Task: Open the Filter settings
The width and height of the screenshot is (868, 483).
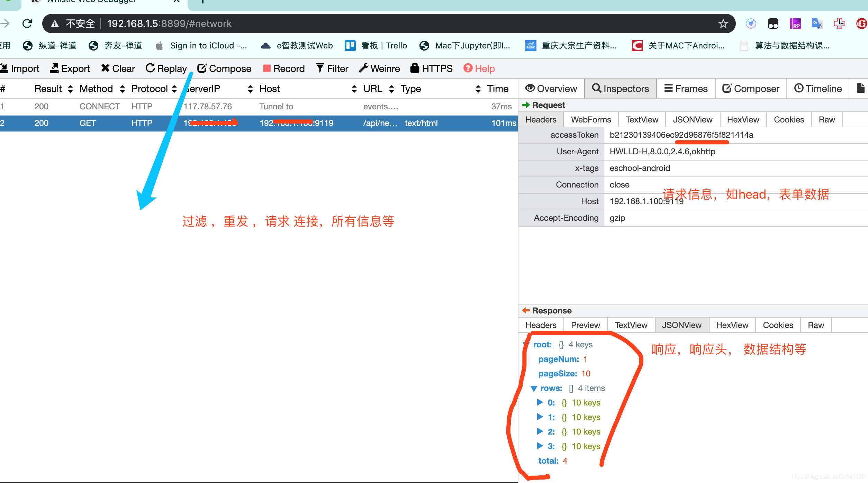Action: [x=332, y=69]
